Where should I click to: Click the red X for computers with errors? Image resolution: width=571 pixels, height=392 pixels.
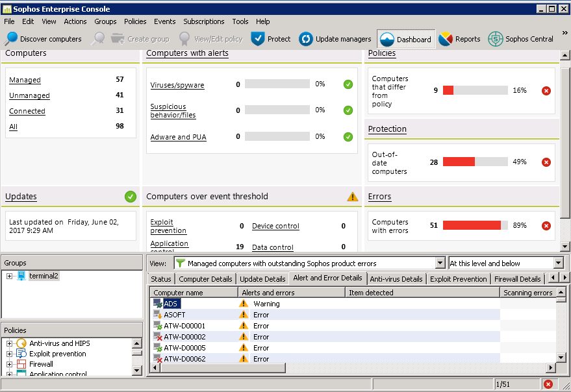pyautogui.click(x=546, y=226)
